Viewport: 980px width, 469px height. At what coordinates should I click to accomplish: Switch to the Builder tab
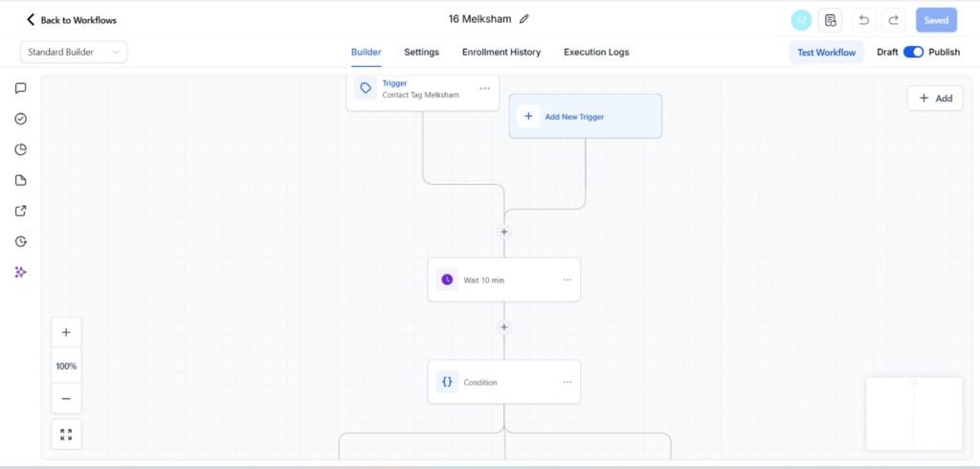click(x=366, y=53)
